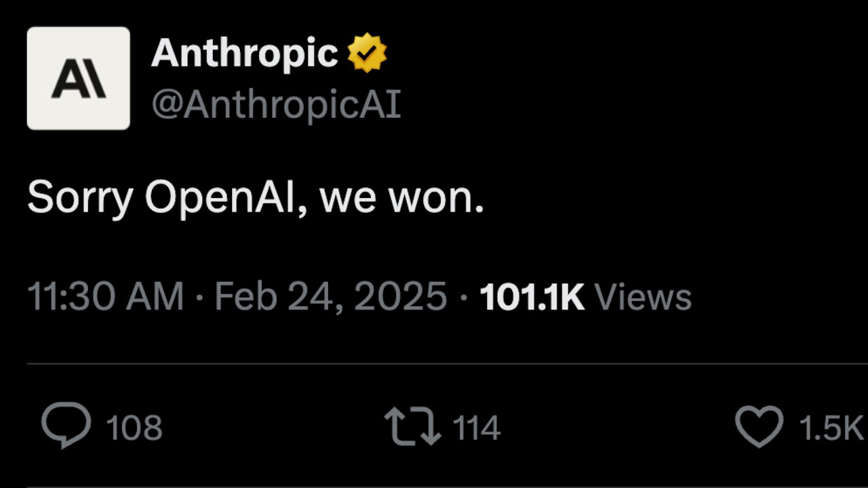Open the Anthropic display name link

(244, 54)
